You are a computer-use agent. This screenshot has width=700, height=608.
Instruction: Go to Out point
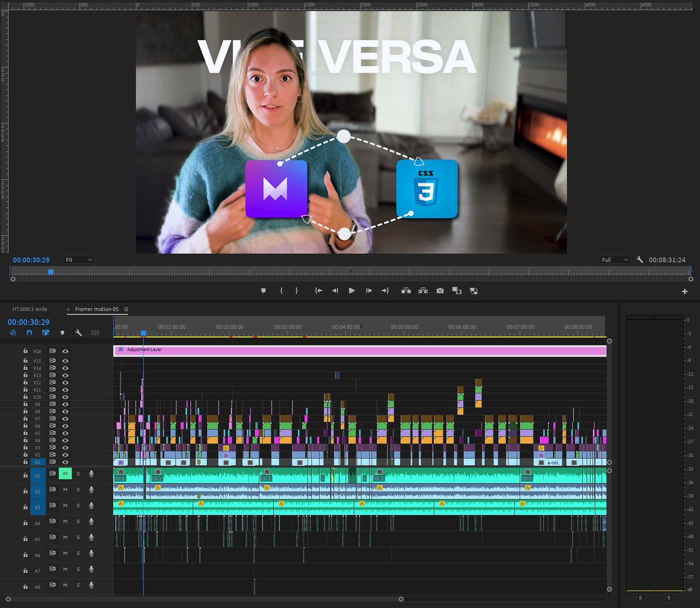pos(385,291)
